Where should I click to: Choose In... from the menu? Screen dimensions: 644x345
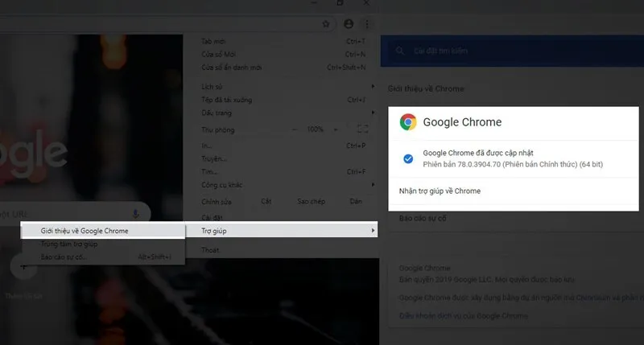(x=282, y=146)
